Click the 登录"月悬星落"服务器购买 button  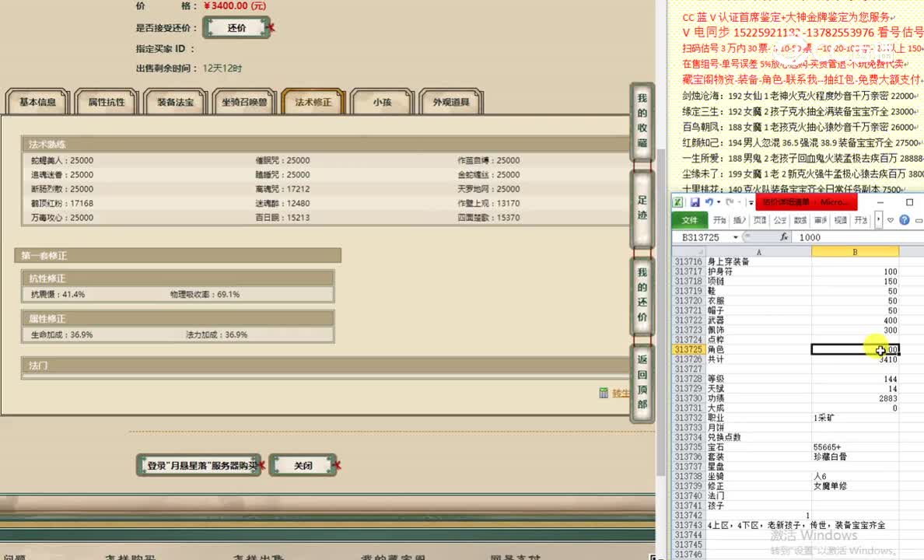(201, 465)
